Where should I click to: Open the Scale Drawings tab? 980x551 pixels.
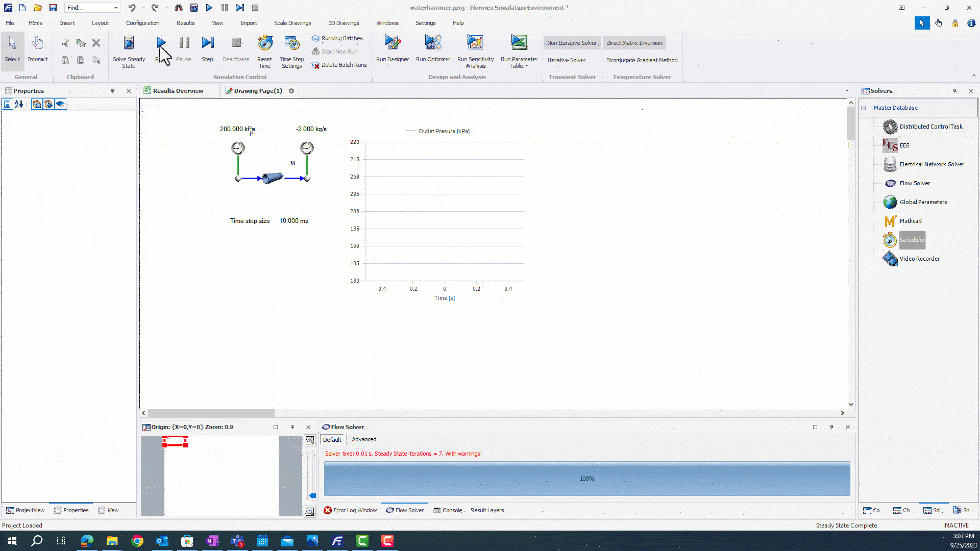[292, 23]
